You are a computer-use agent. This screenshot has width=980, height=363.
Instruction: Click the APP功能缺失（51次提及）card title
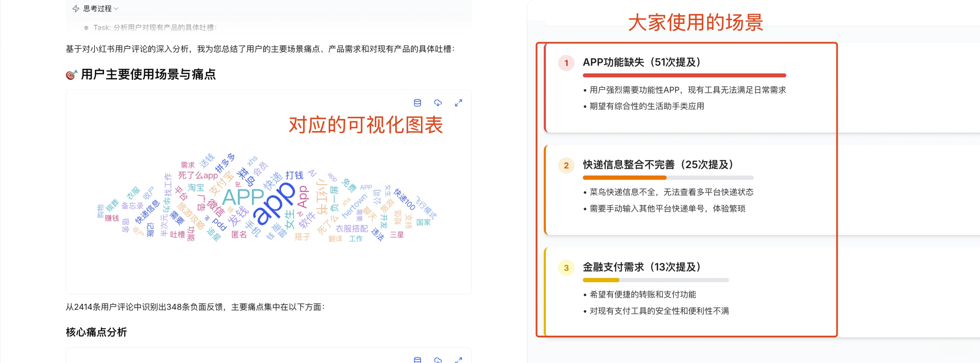(641, 62)
